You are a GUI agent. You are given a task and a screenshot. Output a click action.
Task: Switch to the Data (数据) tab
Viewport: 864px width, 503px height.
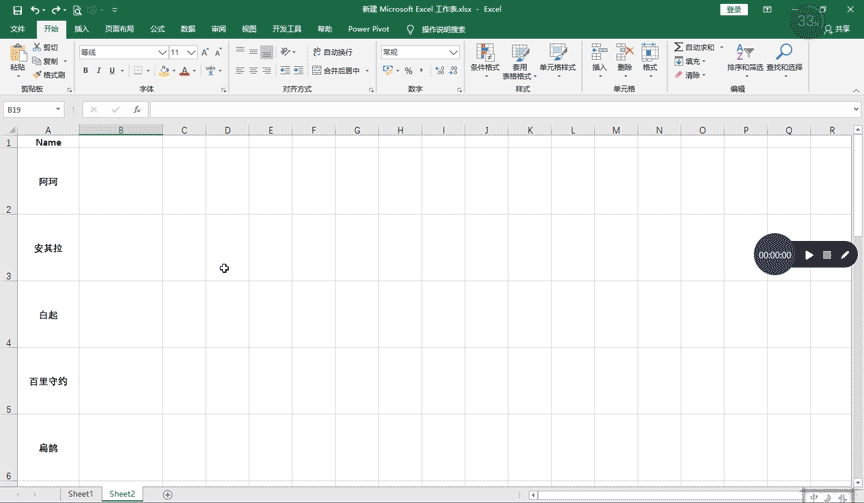coord(188,29)
